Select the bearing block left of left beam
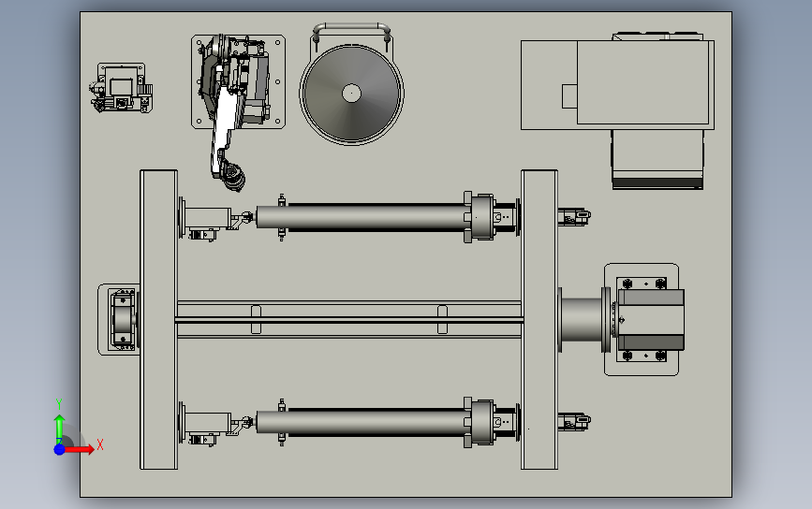The height and width of the screenshot is (509, 812). 123,320
